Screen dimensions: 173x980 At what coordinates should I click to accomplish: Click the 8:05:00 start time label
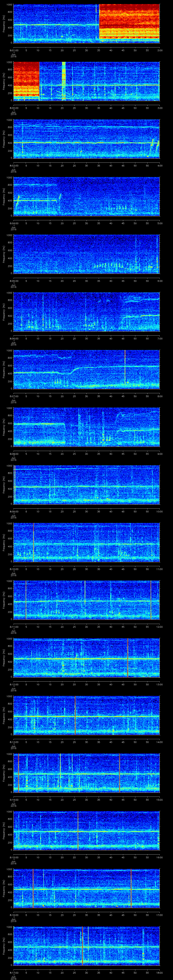[14, 281]
